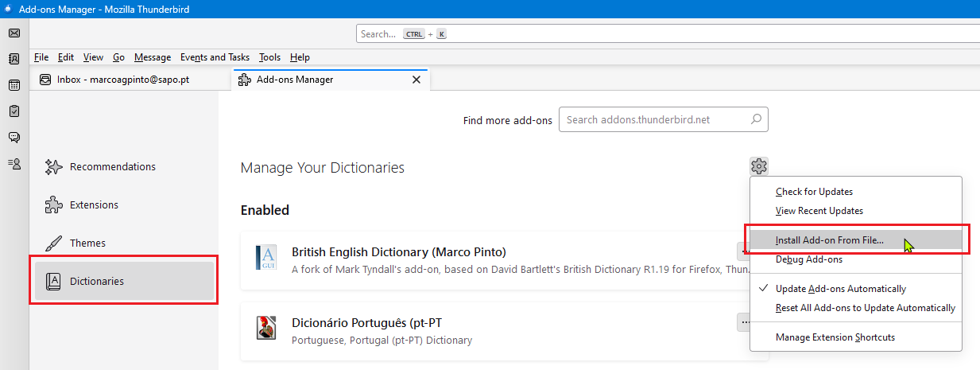The height and width of the screenshot is (370, 980).
Task: Toggle Update Add-ons Automatically option
Action: tap(854, 289)
